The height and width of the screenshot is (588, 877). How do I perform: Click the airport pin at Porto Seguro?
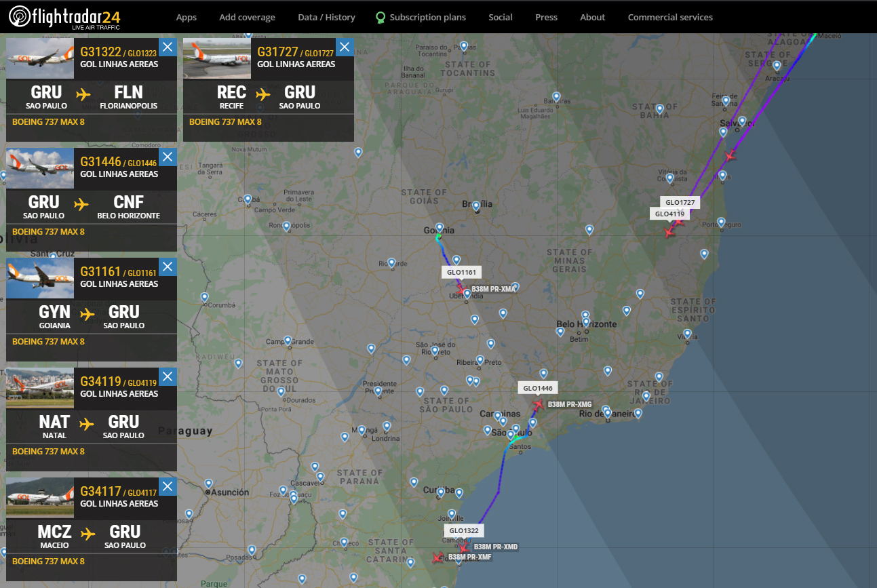pyautogui.click(x=721, y=222)
